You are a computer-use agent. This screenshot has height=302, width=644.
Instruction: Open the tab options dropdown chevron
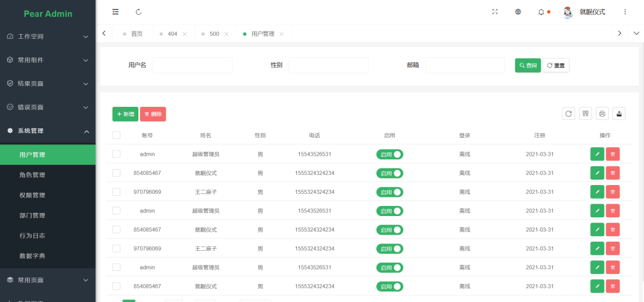[x=636, y=33]
